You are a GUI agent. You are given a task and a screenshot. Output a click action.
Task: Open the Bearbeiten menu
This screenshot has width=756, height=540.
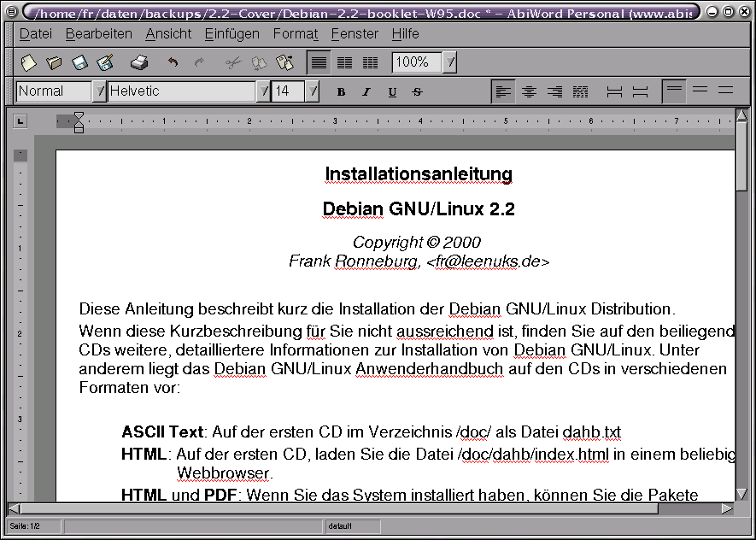[99, 34]
